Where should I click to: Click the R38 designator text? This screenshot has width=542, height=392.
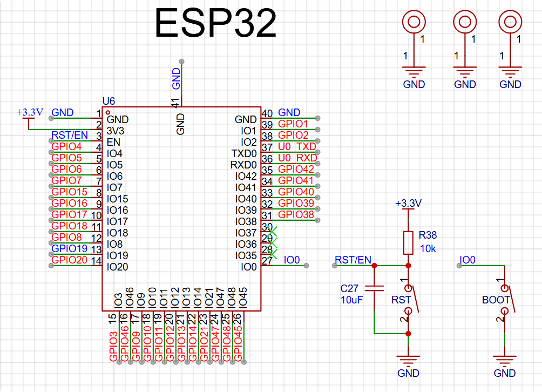[x=428, y=235]
